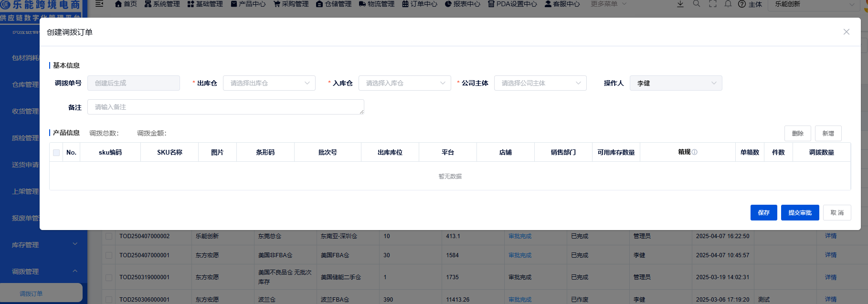Select 调拨订单 in the sidebar
Image resolution: width=868 pixels, height=304 pixels.
pos(41,293)
